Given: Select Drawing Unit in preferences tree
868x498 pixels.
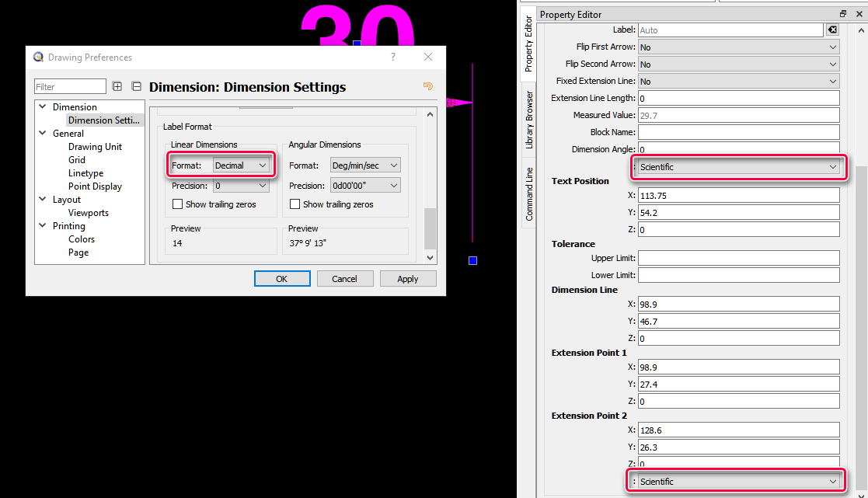Looking at the screenshot, I should click(95, 147).
